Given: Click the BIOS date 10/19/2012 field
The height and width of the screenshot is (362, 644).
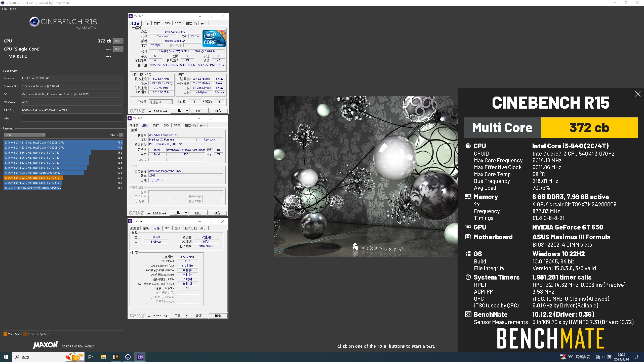Looking at the screenshot, I should (185, 180).
